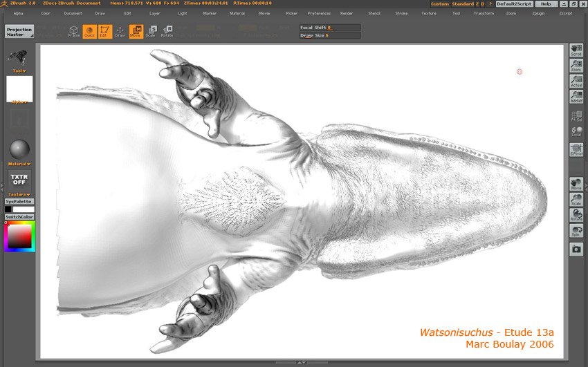Toggle the Local transformations icon
Image resolution: width=588 pixels, height=367 pixels.
(x=576, y=131)
